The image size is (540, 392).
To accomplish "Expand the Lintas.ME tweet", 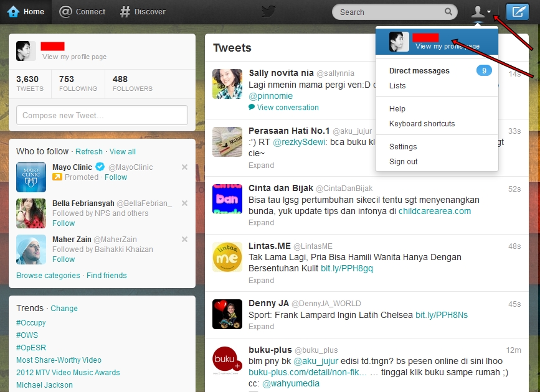I will [261, 281].
